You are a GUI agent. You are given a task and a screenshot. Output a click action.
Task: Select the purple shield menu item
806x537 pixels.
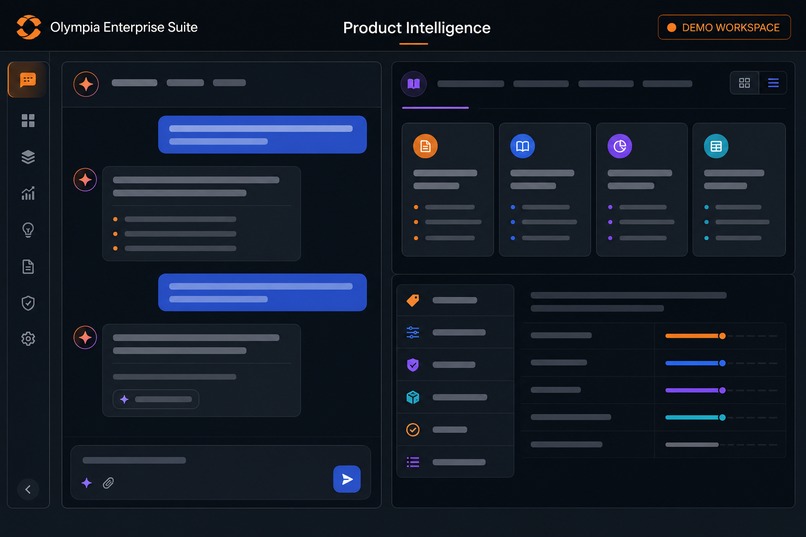[x=455, y=365]
